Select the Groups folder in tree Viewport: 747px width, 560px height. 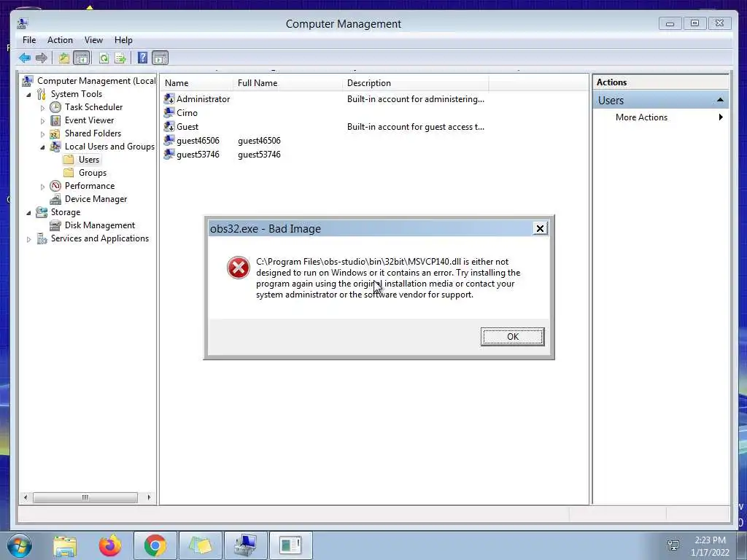pos(93,173)
